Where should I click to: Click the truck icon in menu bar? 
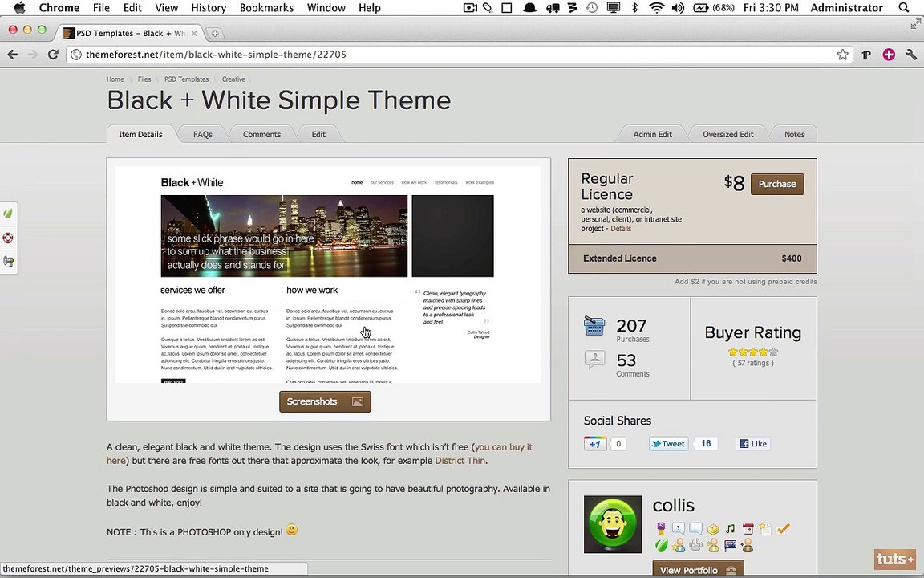click(x=552, y=8)
